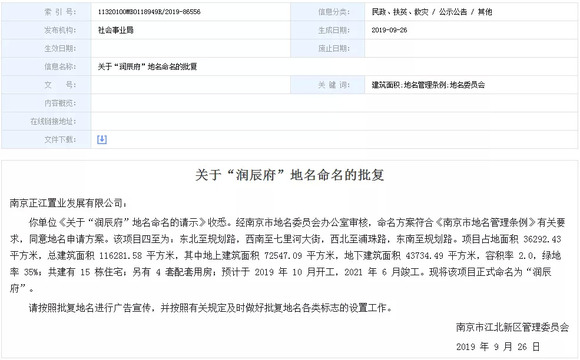This screenshot has height=360, width=580.
Task: Click the empty 废止日期 value field
Action: click(471, 48)
